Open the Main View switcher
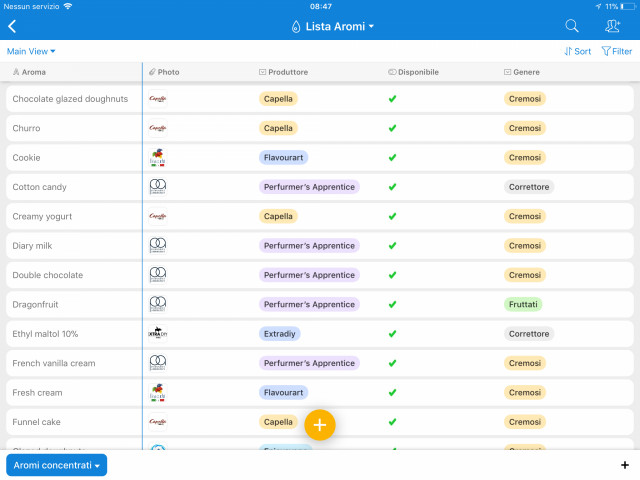 tap(31, 51)
